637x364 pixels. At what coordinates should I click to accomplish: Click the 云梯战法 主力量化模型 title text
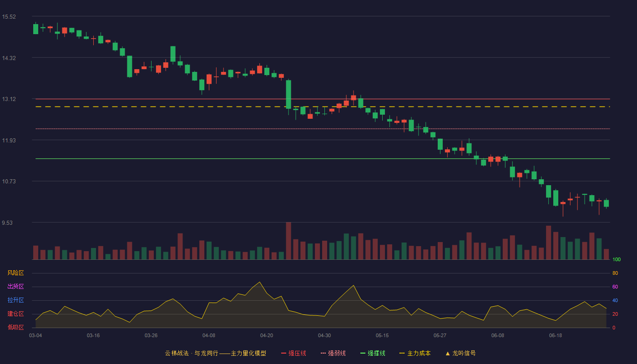215,353
